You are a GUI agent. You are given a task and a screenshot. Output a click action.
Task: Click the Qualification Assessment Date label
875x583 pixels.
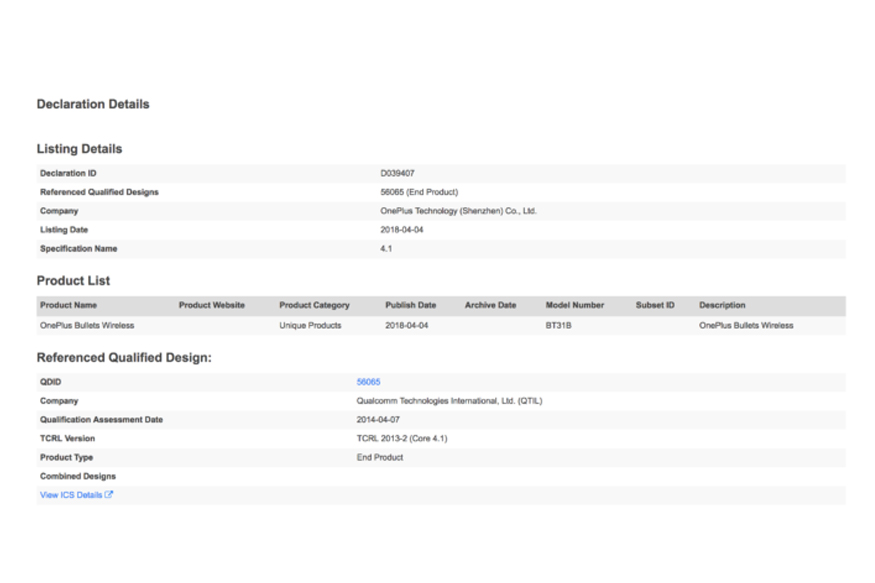point(102,420)
